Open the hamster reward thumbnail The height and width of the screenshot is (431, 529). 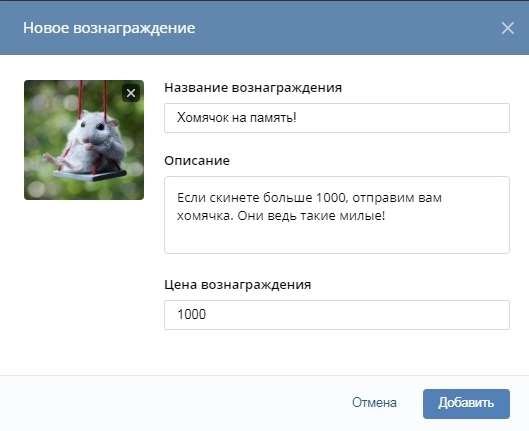(84, 140)
